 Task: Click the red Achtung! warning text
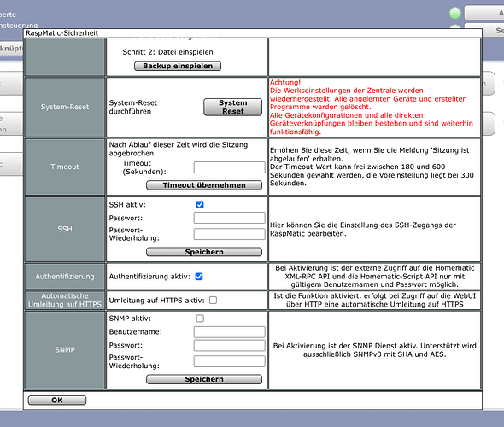(285, 82)
